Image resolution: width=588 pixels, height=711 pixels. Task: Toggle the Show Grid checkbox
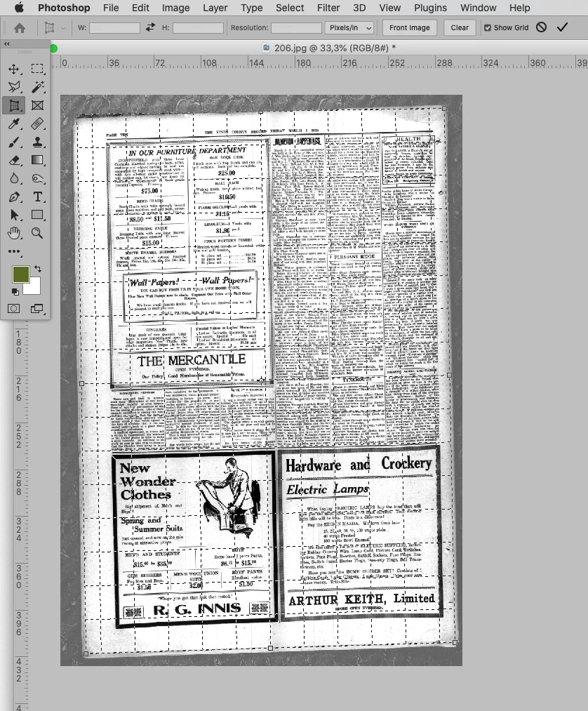coord(488,27)
